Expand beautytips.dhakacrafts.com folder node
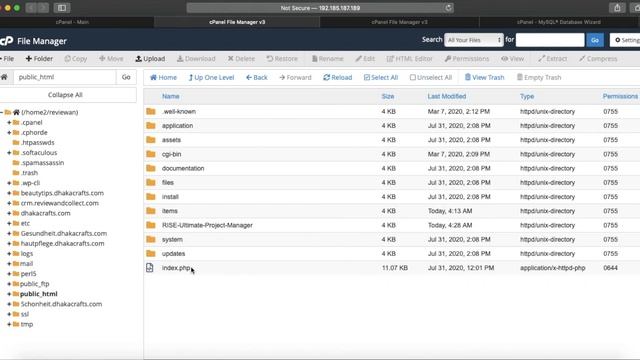 [x=9, y=193]
